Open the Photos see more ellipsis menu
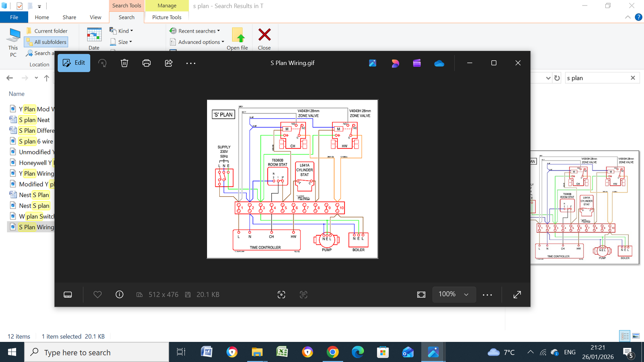 (191, 63)
